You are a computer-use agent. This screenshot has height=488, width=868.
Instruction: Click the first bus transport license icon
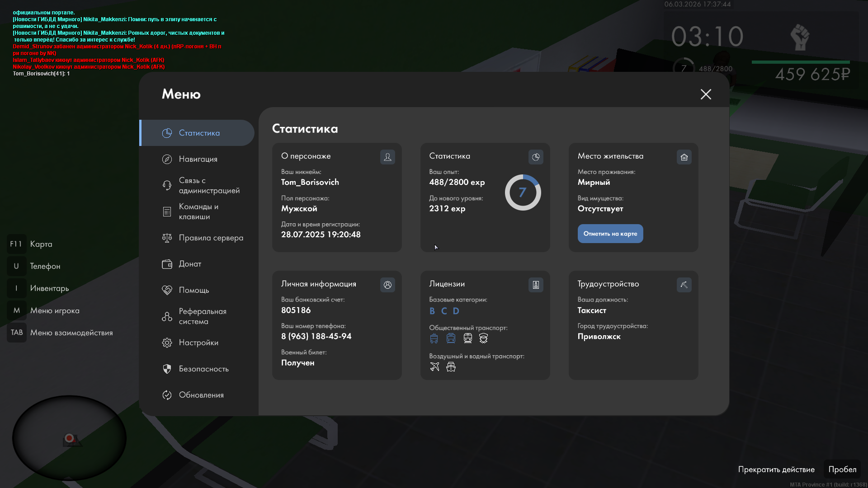(434, 338)
